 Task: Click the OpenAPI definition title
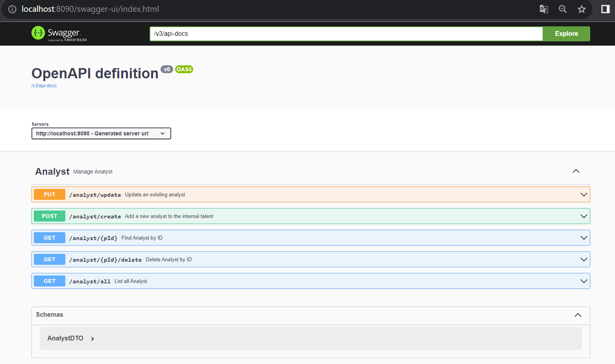pos(95,74)
